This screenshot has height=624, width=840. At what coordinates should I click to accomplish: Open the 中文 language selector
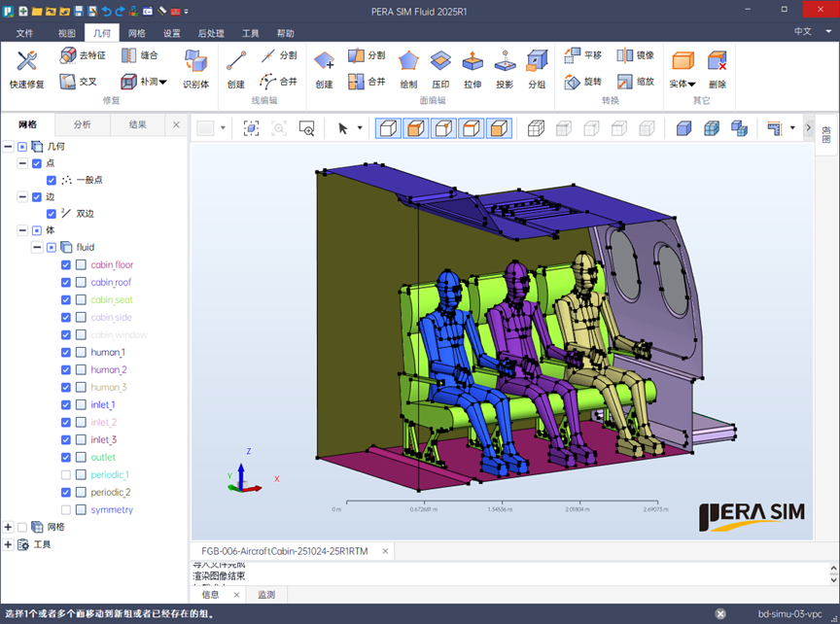click(x=802, y=32)
